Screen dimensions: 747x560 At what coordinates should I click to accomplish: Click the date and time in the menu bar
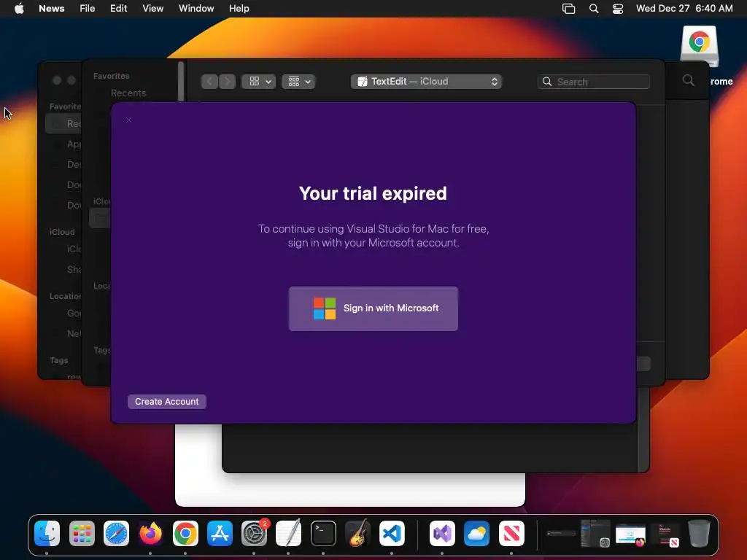[x=684, y=8]
